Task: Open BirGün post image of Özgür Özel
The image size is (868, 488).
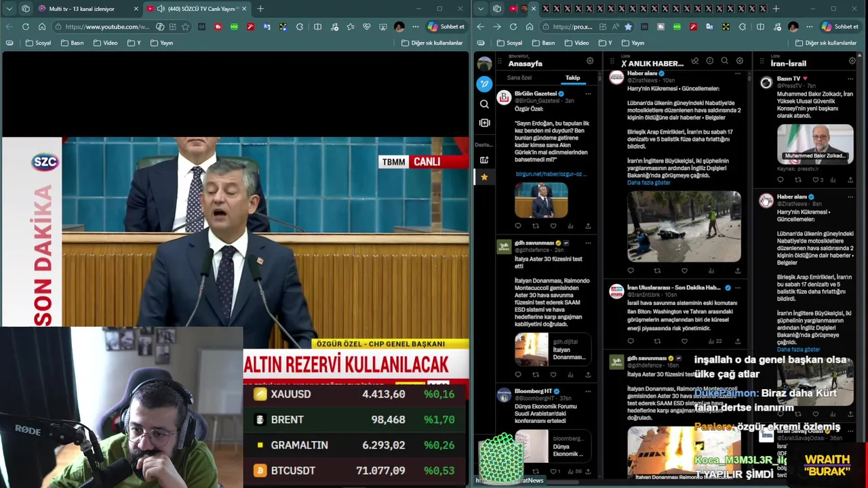Action: coord(540,199)
